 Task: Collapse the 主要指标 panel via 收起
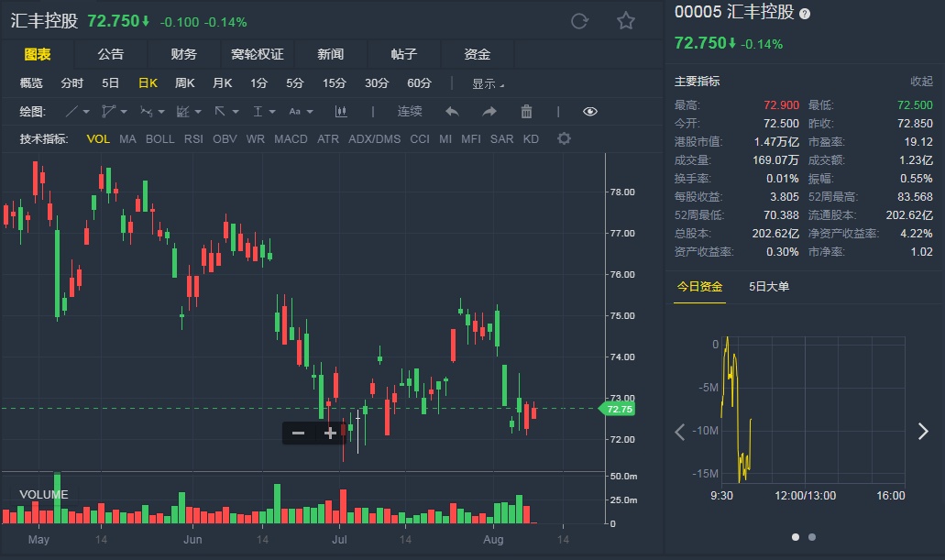921,82
